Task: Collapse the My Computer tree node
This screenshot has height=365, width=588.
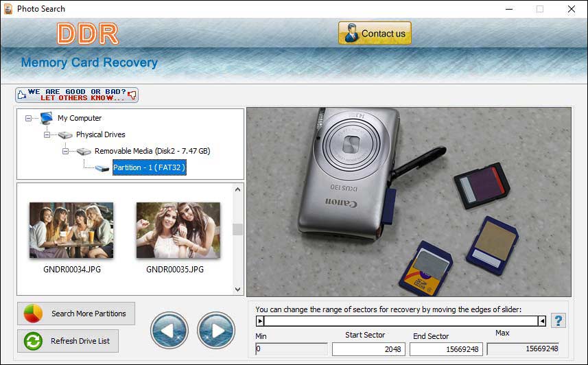Action: click(28, 118)
